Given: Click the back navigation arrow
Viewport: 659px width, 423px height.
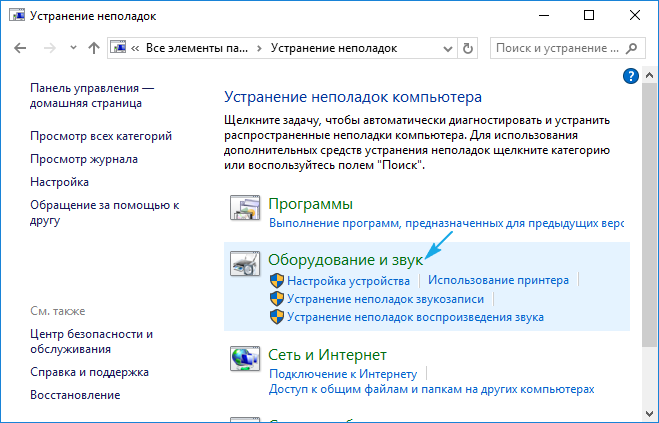Looking at the screenshot, I should (x=21, y=47).
